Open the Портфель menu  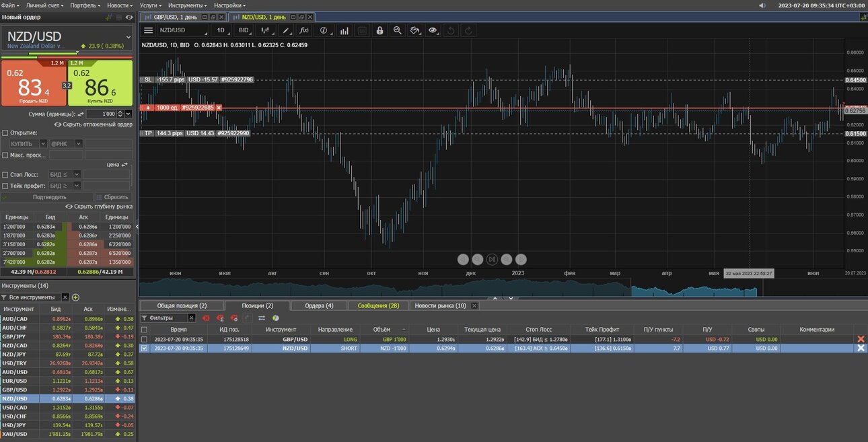tap(85, 5)
